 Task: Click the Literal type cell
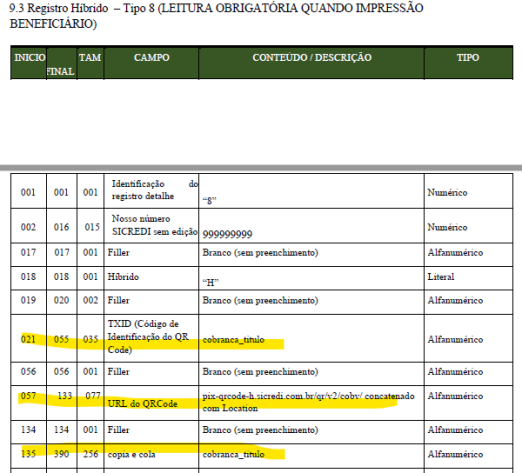pyautogui.click(x=441, y=277)
